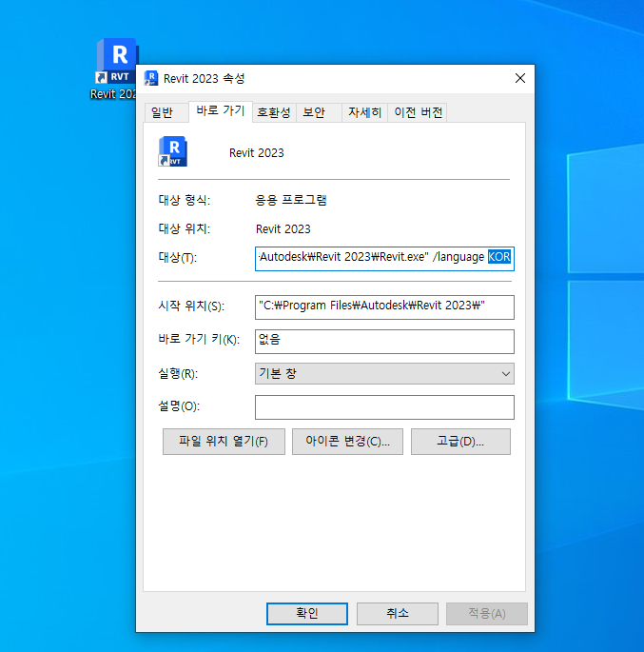Confirm with the 확인 button

coord(307,613)
